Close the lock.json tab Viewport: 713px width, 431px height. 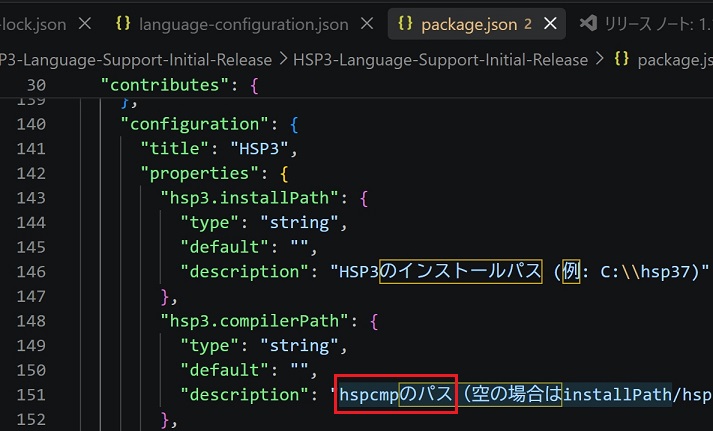click(x=85, y=24)
